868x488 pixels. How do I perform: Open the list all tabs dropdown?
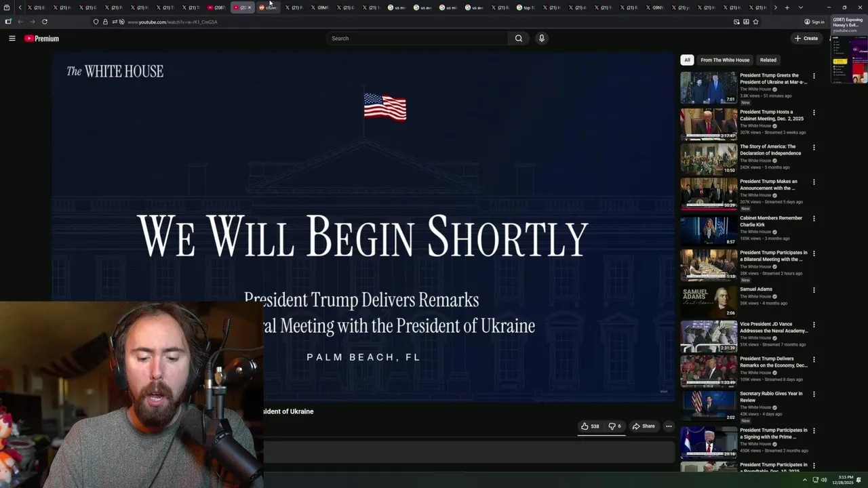801,7
